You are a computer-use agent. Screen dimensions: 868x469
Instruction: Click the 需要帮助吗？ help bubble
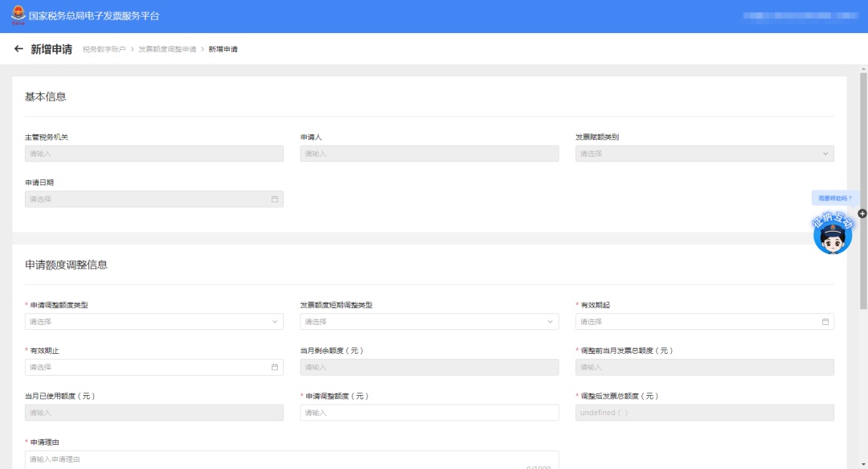pos(835,198)
